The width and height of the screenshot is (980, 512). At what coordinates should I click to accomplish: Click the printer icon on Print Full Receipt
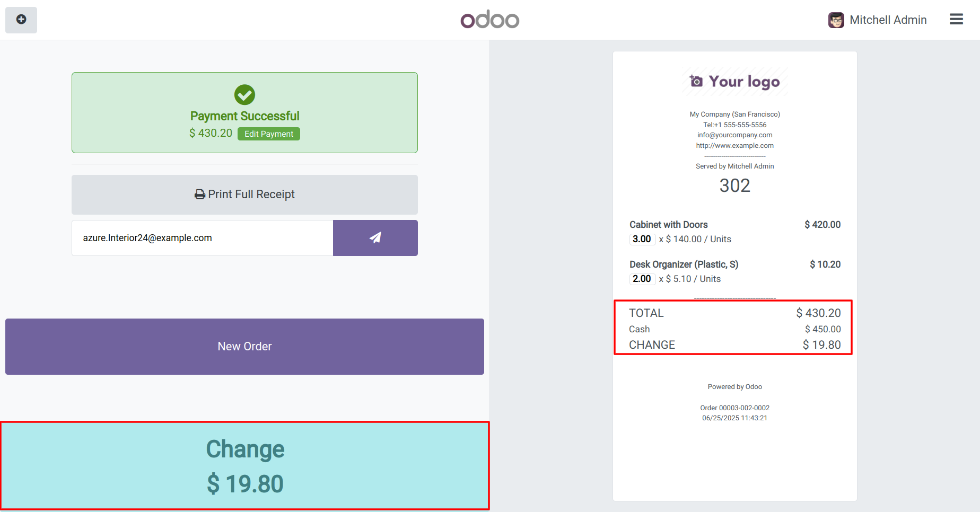pyautogui.click(x=200, y=195)
